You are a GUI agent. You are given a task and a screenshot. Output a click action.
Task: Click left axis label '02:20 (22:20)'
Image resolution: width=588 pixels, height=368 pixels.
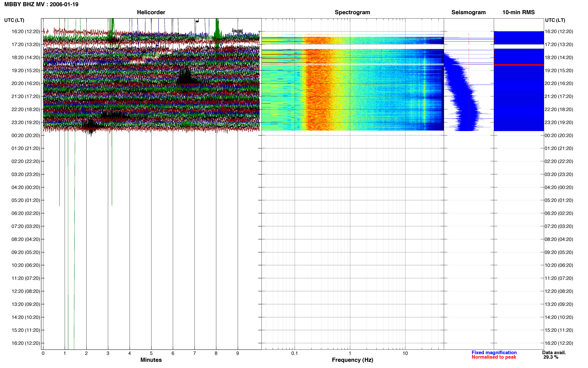[x=26, y=161]
